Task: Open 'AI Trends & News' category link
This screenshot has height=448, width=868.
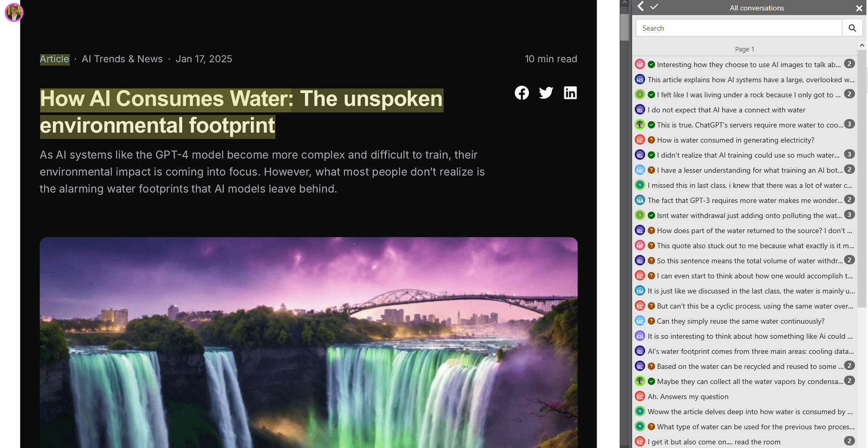Action: (122, 59)
